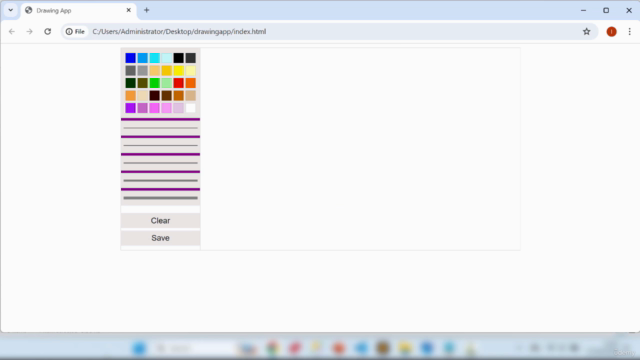Pick the pure blue color swatch

click(131, 58)
